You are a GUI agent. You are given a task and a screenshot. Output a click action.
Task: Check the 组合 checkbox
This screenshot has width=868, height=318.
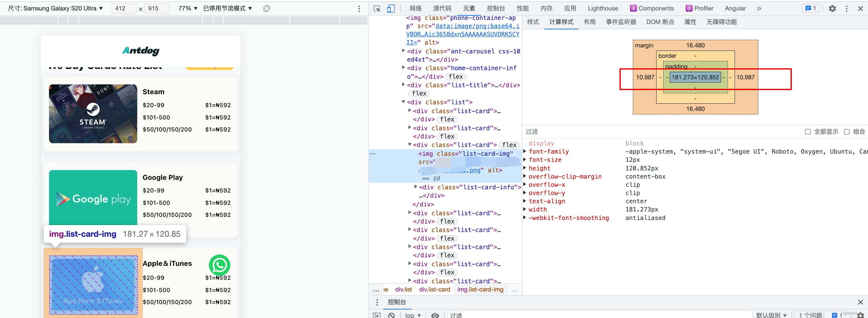(847, 132)
